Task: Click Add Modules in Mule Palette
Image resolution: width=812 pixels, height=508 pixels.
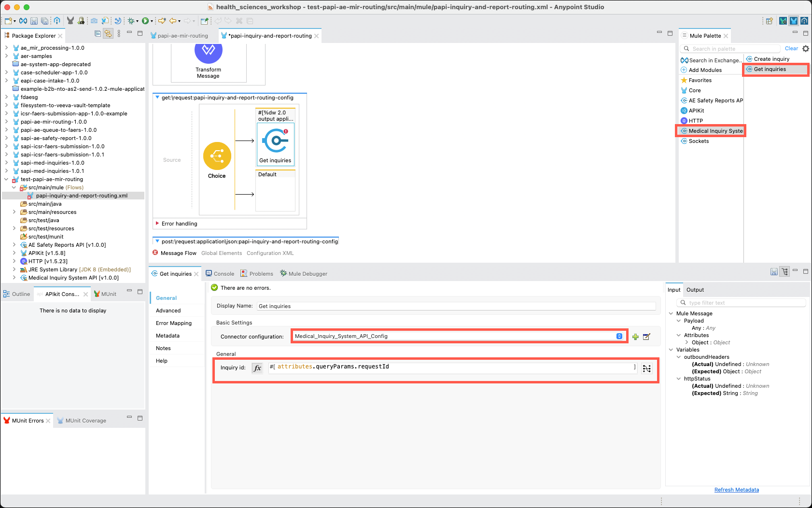Action: coord(701,70)
